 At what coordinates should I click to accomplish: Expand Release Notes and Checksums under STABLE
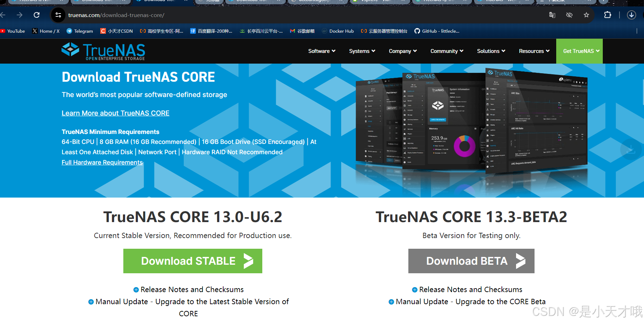click(188, 290)
